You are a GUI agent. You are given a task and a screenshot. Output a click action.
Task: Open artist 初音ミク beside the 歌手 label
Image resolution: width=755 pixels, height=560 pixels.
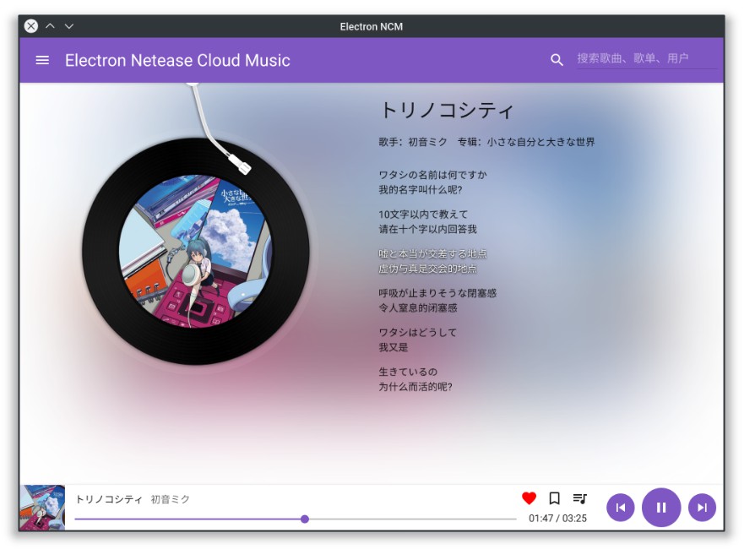(428, 142)
